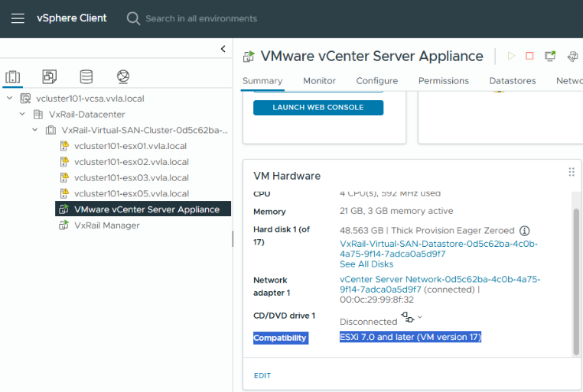Edit VM Hardware settings
This screenshot has width=583, height=392.
tap(262, 376)
